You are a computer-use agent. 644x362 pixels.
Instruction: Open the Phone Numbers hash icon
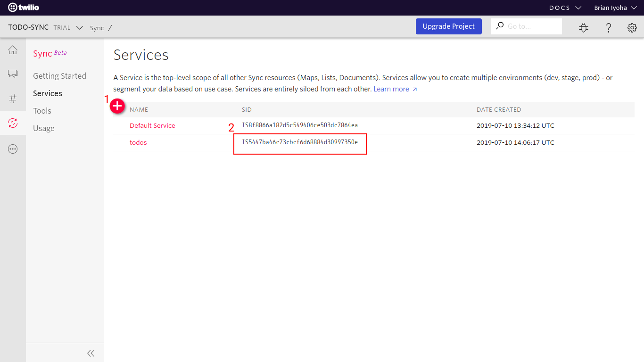coord(13,99)
